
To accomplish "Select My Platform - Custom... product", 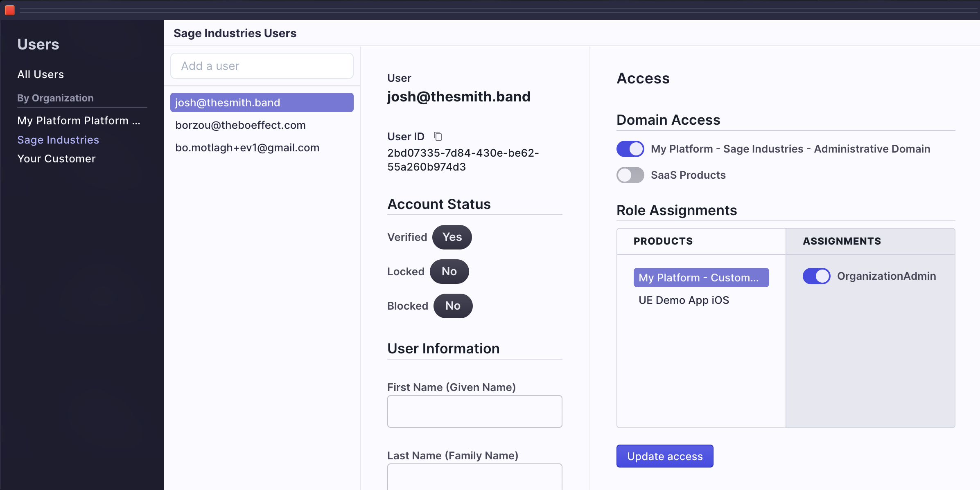I will (x=701, y=278).
